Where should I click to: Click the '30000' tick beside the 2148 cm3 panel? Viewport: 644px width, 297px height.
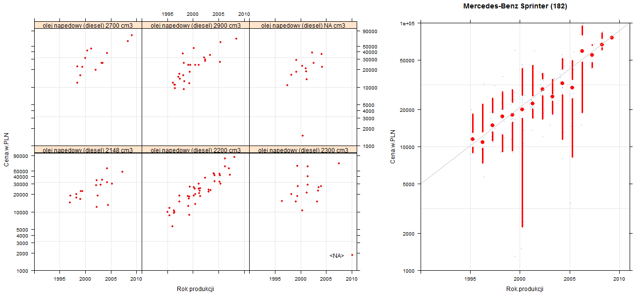(21, 184)
